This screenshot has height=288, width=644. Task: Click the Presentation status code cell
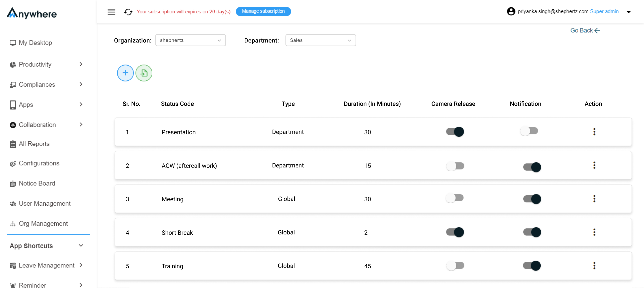point(178,132)
